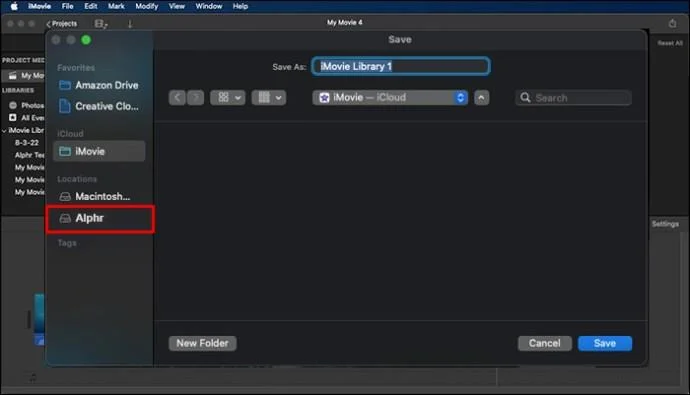Open the group-by grid dropdown
Screen dimensions: 690x395
click(x=269, y=98)
